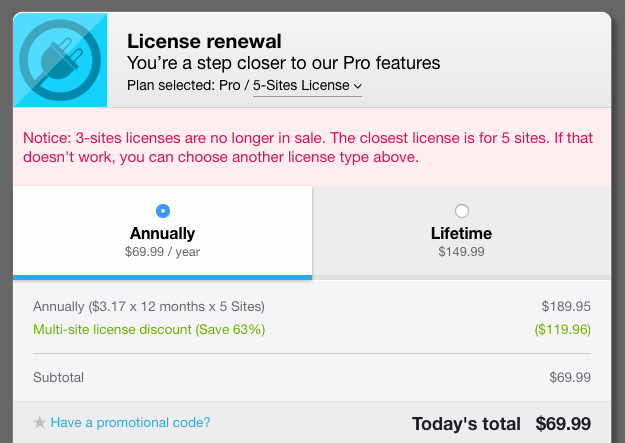The image size is (625, 443).
Task: Click the Subtotal row label
Action: 58,377
